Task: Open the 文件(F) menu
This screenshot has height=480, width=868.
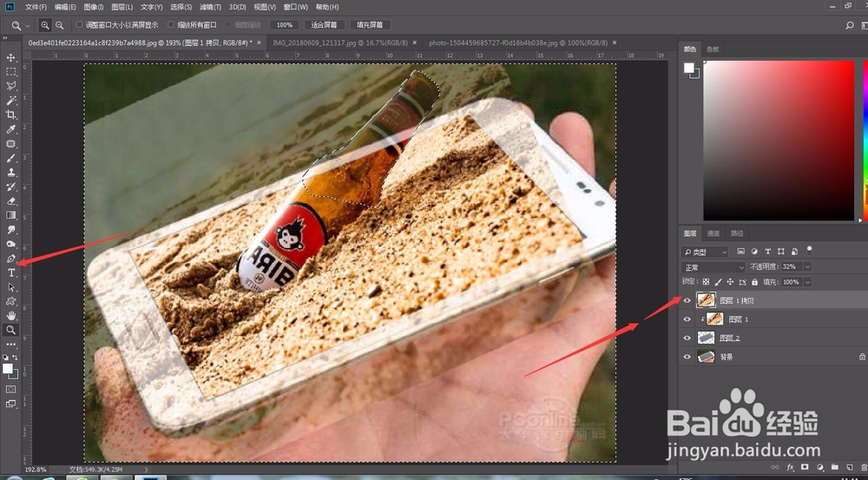Action: coord(36,7)
